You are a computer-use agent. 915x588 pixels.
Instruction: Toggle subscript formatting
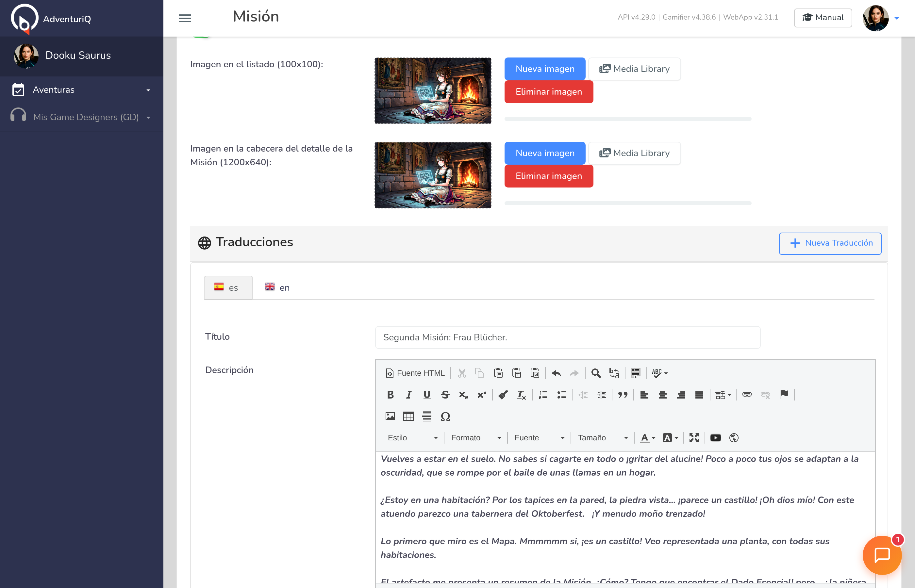[x=464, y=395]
